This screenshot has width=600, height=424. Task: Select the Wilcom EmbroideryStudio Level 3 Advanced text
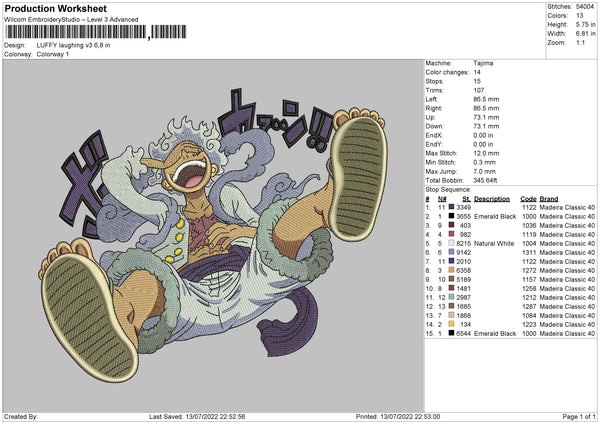coord(71,20)
